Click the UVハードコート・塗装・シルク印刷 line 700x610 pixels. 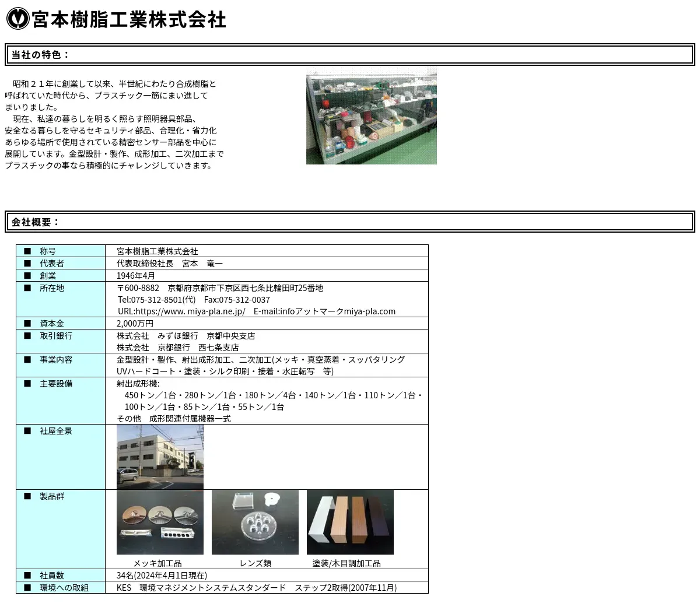coord(225,371)
